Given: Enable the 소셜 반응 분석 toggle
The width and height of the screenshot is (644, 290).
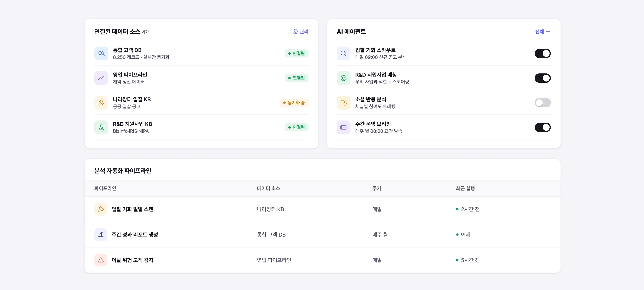Looking at the screenshot, I should [x=542, y=103].
